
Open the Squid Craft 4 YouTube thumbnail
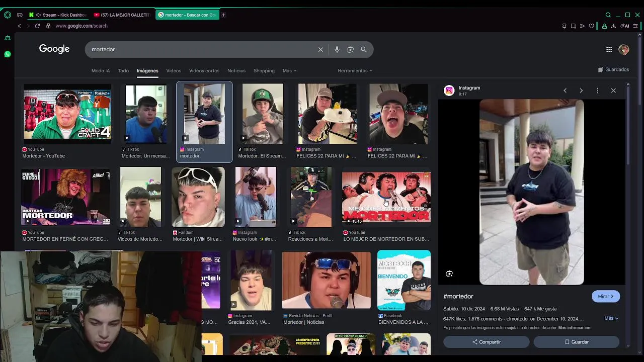point(67,114)
